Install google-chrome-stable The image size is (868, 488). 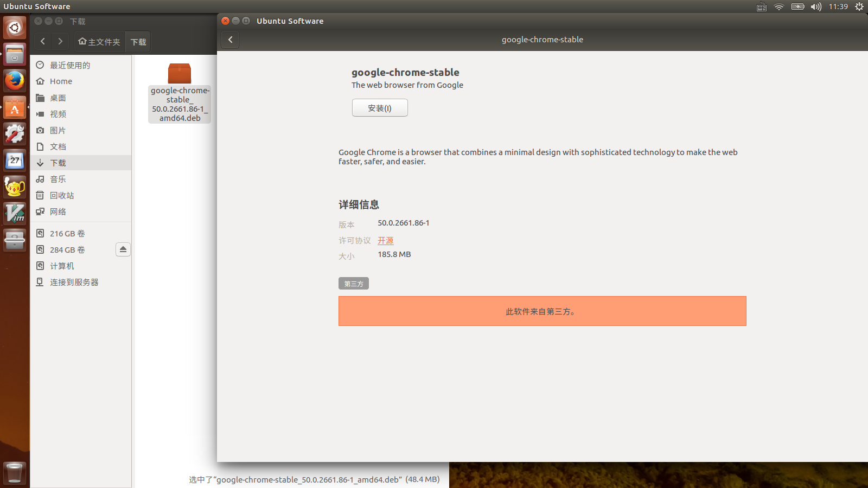point(380,108)
